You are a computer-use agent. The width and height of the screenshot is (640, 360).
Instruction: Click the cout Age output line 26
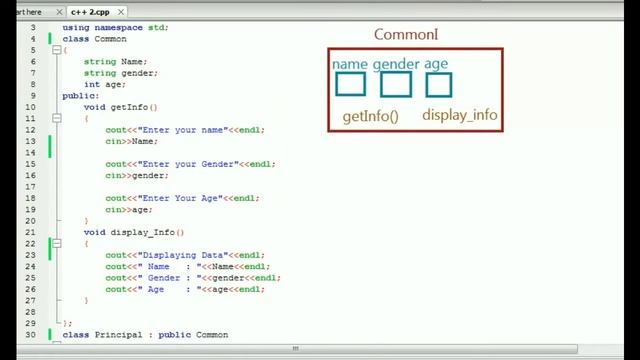185,289
